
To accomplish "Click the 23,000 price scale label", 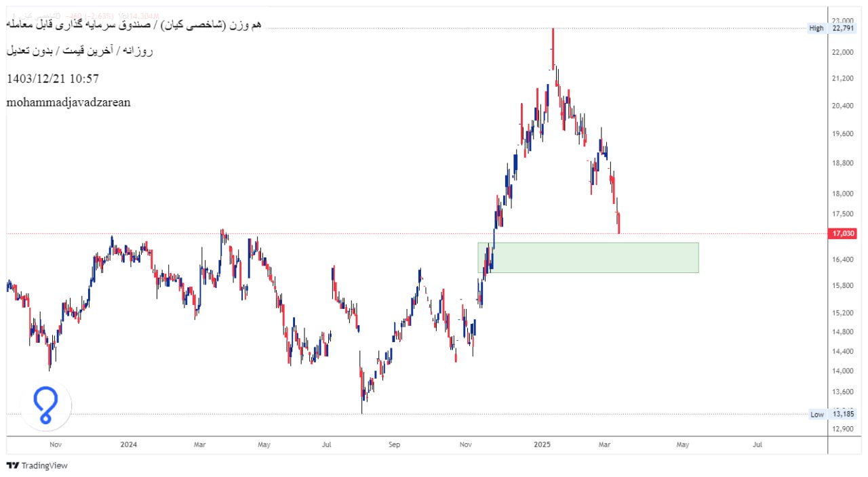I will (x=844, y=21).
